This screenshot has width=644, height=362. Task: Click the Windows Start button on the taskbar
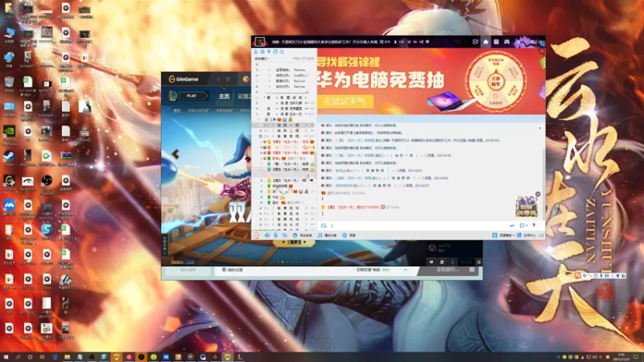[6, 357]
